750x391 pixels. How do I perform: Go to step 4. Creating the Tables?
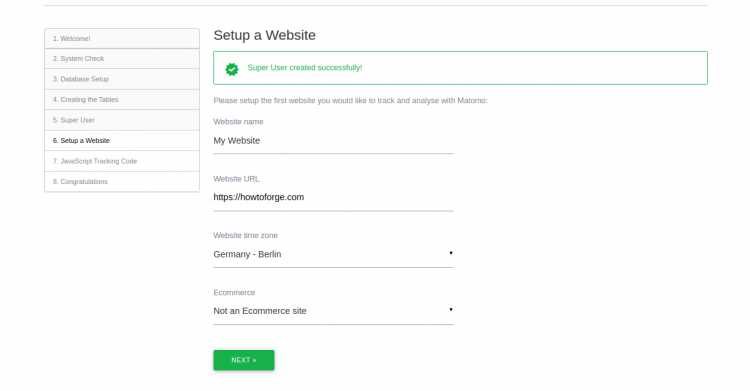[122, 100]
